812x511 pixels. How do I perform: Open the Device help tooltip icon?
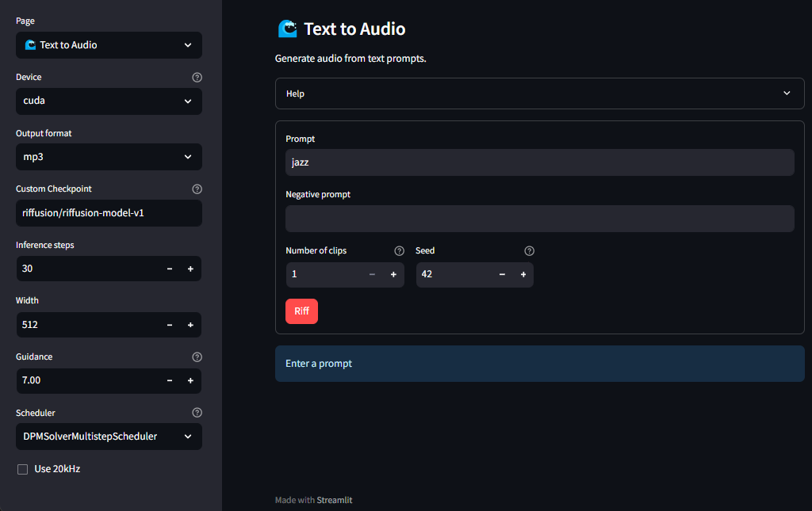pos(197,77)
